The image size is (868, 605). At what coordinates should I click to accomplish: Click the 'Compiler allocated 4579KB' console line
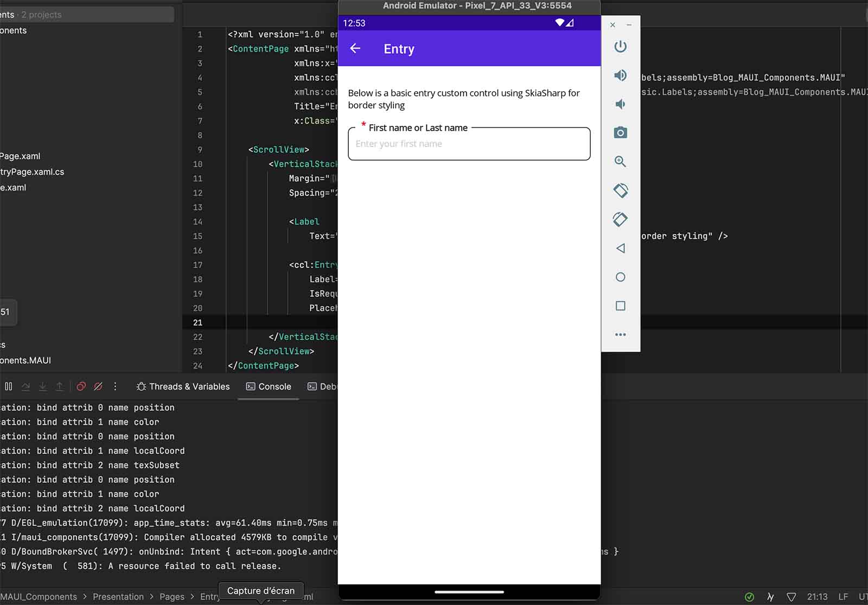click(x=169, y=537)
